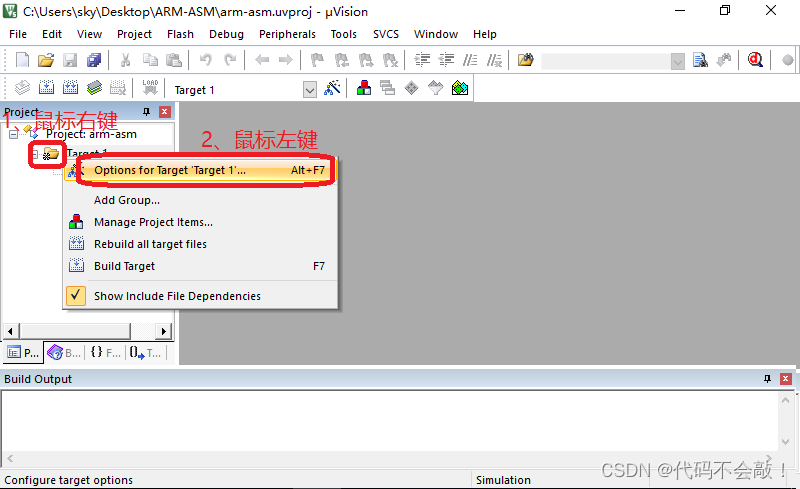Start debug session icon
The height and width of the screenshot is (489, 800).
(755, 60)
